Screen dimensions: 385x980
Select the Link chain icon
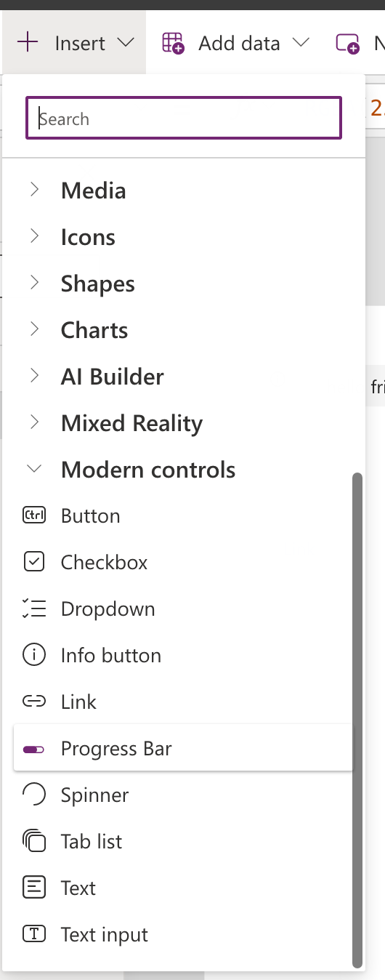coord(34,702)
